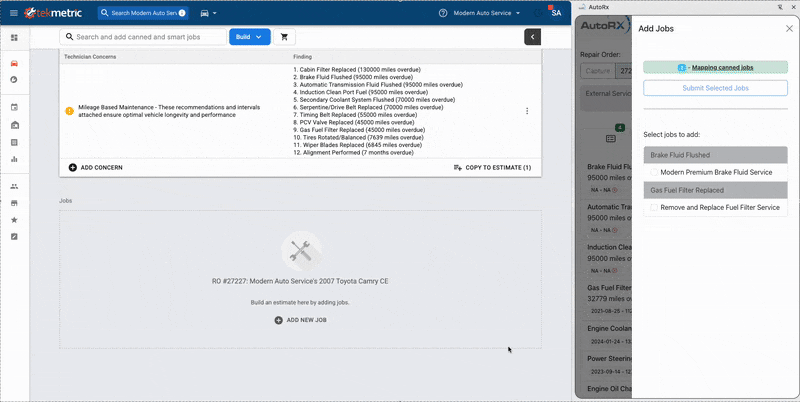Focus the canned and smart jobs search field
Screen dimensions: 800x402
click(x=143, y=37)
